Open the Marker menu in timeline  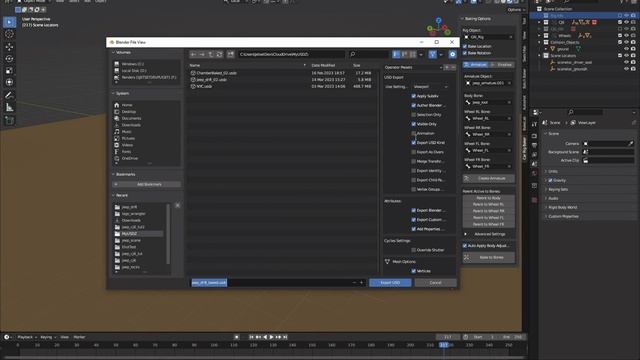click(79, 337)
